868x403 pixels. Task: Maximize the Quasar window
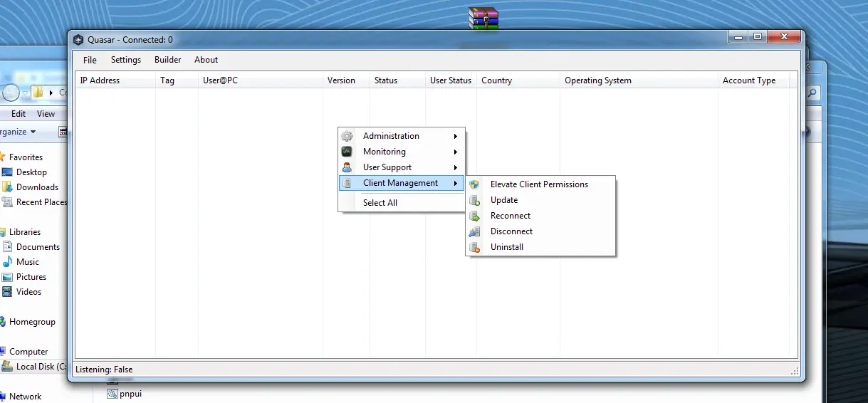[x=758, y=37]
